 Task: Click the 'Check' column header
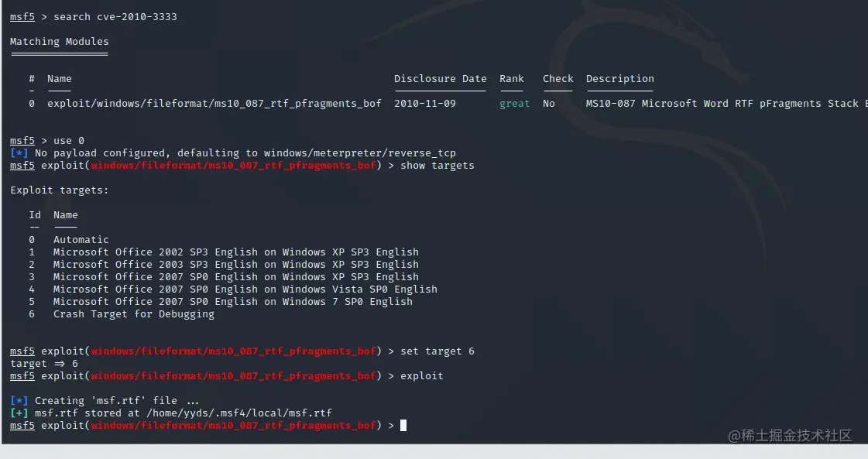[x=558, y=79]
